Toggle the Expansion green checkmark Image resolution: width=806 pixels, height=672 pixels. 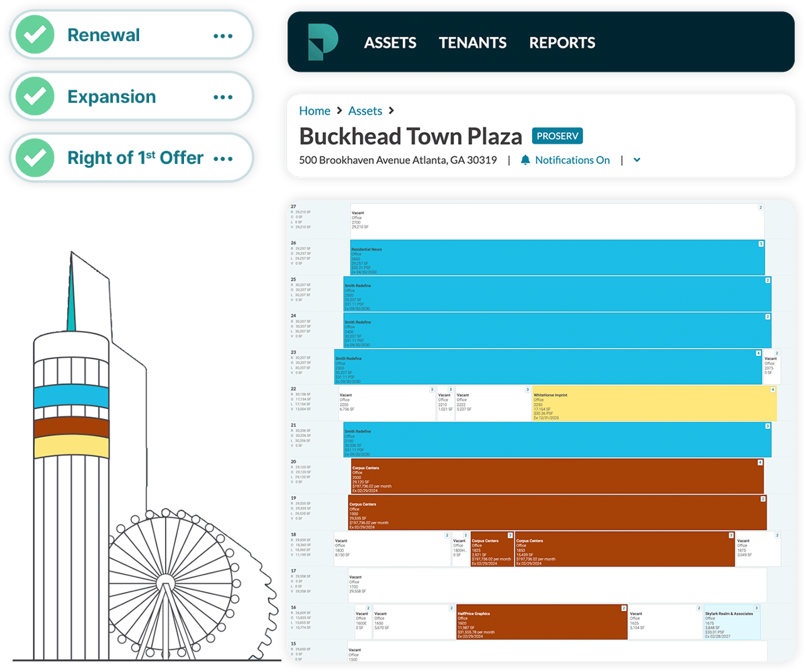[35, 97]
